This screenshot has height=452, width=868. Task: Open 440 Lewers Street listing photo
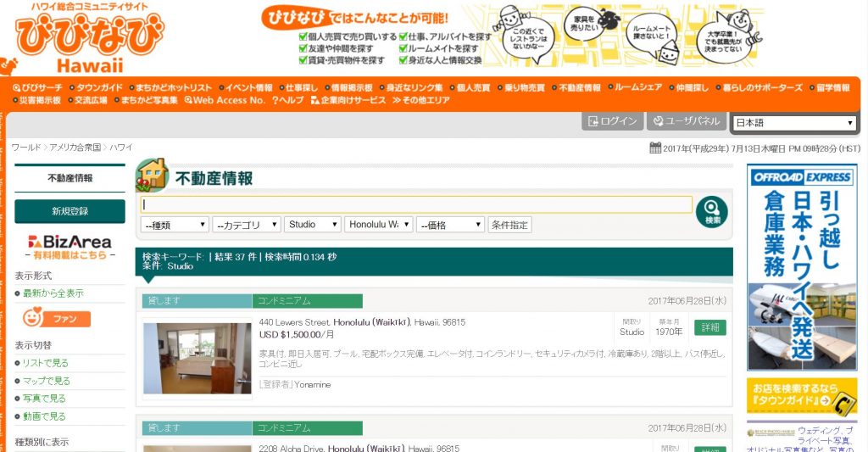pos(197,359)
